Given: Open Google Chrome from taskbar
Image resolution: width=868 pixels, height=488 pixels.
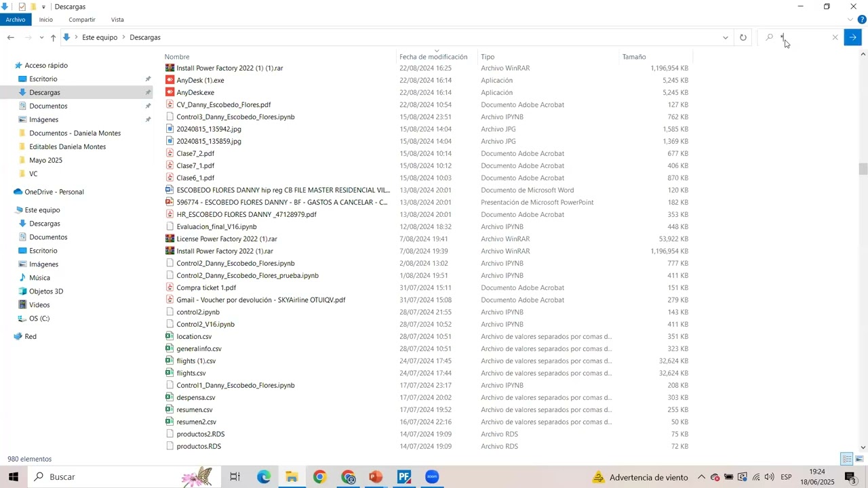Looking at the screenshot, I should [320, 477].
